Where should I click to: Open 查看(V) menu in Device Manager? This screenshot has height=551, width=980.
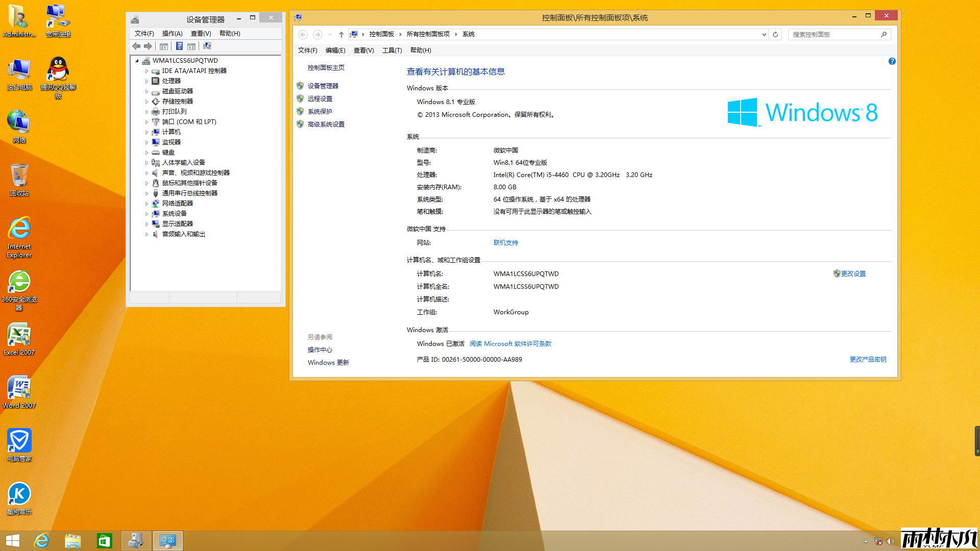point(201,33)
